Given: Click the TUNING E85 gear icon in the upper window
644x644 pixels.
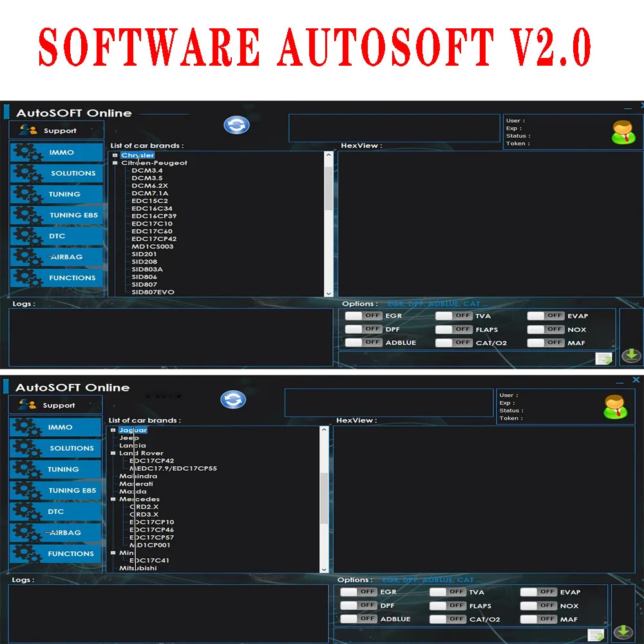Looking at the screenshot, I should pos(28,215).
